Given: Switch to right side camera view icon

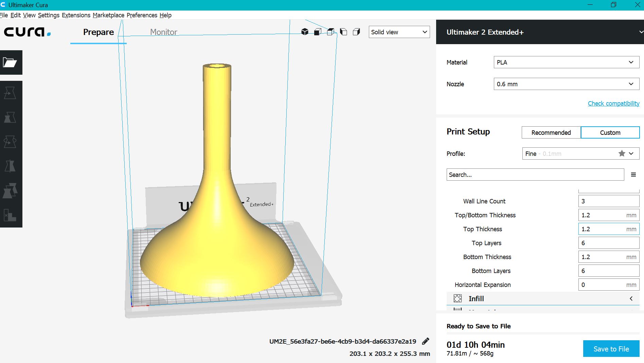Looking at the screenshot, I should pos(356,32).
